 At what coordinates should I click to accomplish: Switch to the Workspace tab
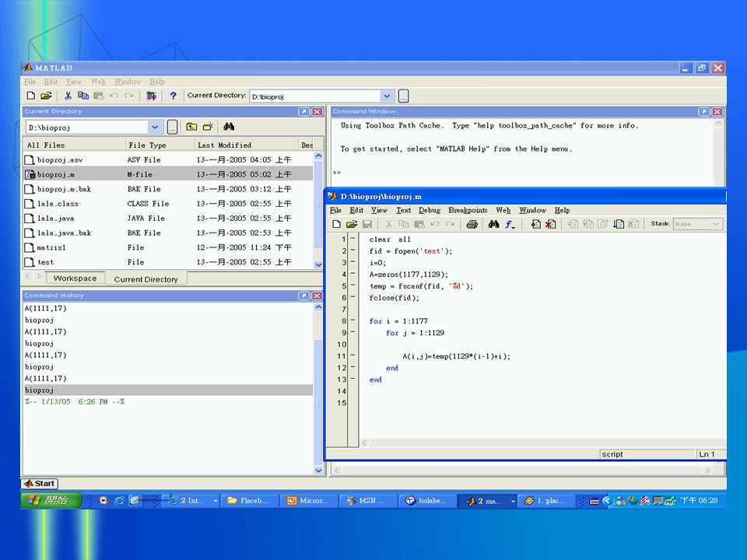75,278
